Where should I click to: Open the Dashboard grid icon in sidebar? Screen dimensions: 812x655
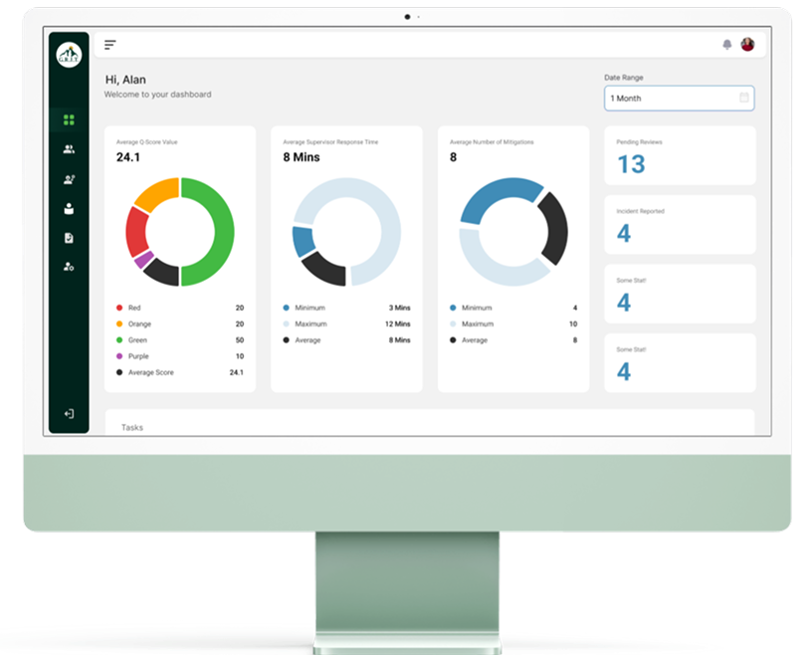[70, 119]
